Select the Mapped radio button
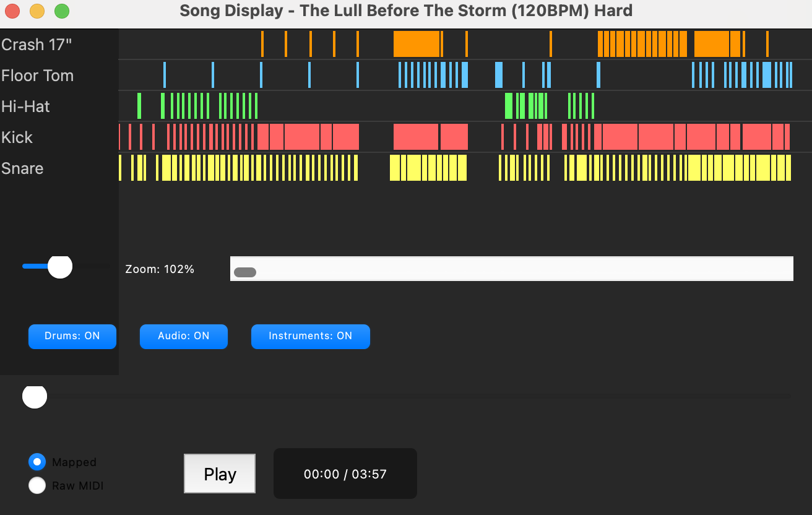The height and width of the screenshot is (515, 812). [x=37, y=462]
